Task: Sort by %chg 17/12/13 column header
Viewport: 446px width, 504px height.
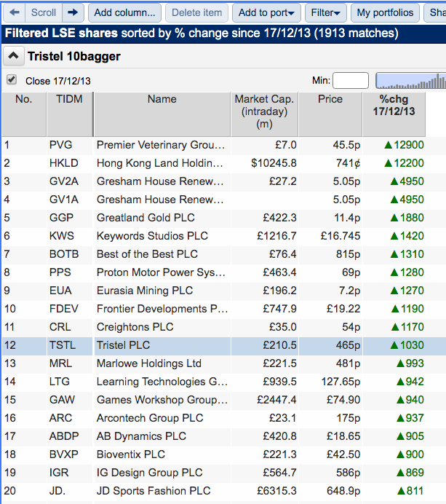Action: pyautogui.click(x=394, y=114)
